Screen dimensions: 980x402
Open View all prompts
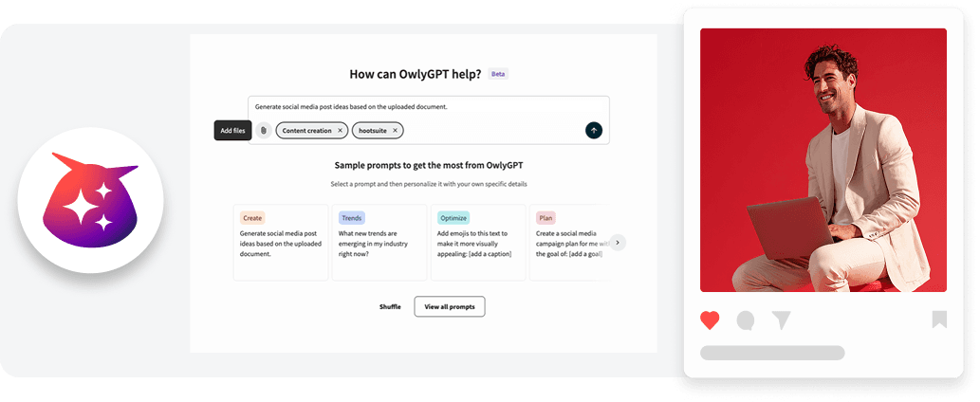pos(450,306)
